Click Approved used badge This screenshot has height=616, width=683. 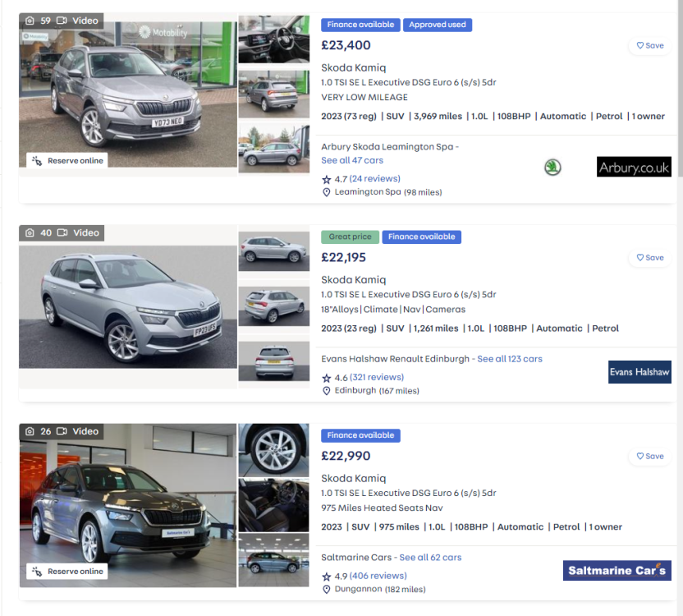pyautogui.click(x=438, y=25)
